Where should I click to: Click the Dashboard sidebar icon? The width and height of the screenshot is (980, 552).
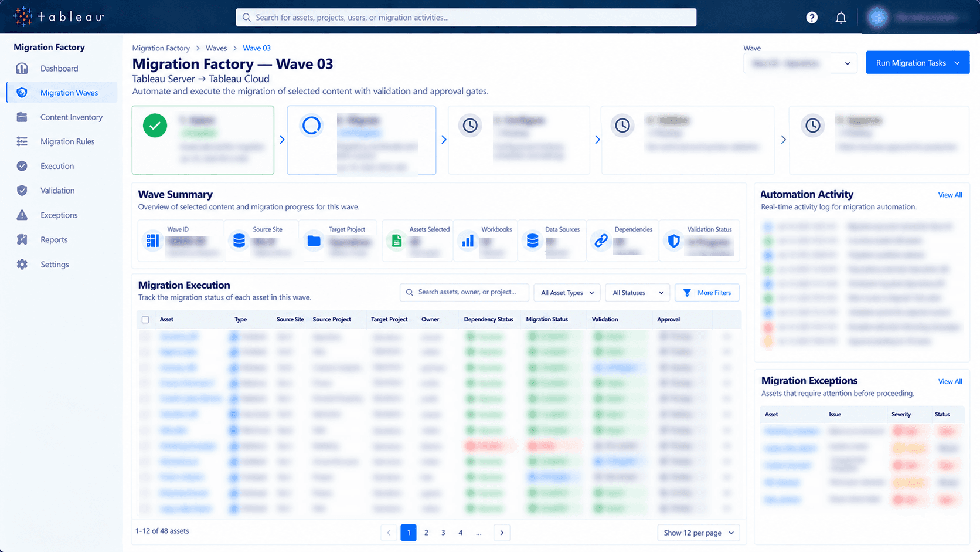coord(22,69)
